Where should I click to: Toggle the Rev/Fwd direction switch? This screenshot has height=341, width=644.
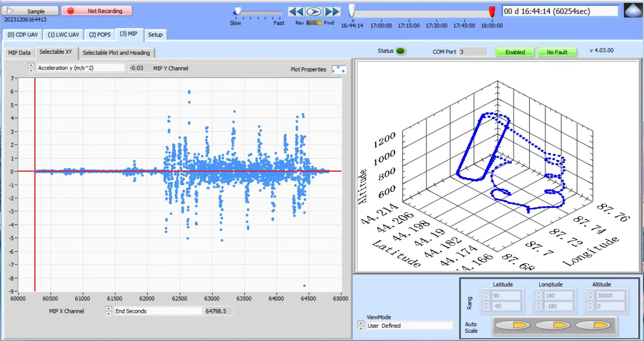[314, 23]
